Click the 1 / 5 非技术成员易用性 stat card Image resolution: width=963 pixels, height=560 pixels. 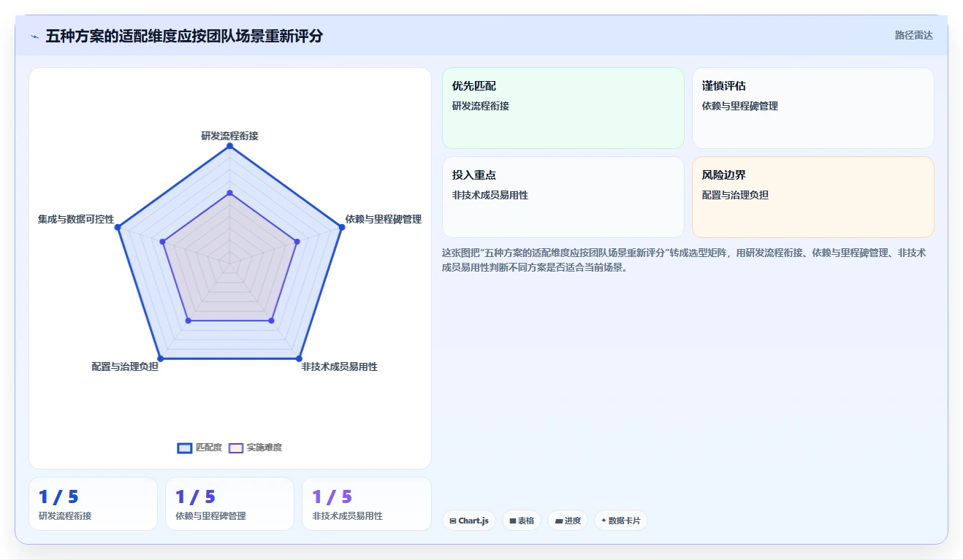point(366,504)
